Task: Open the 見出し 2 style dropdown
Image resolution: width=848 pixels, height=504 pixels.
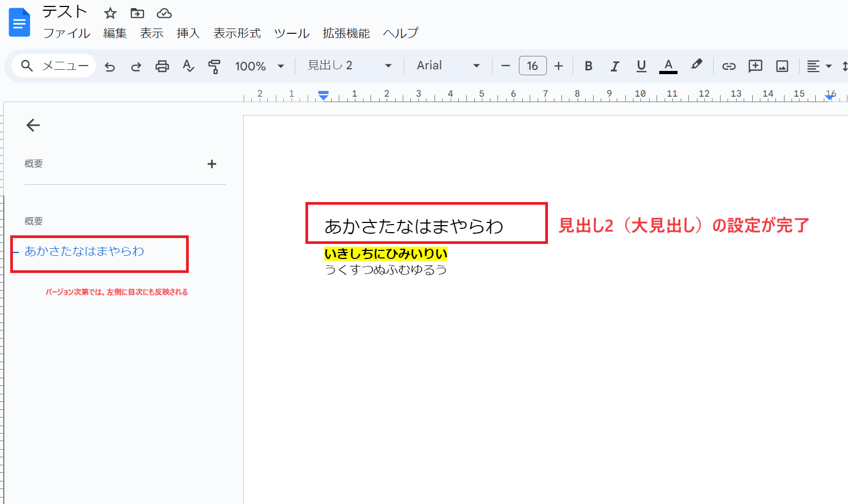Action: coord(350,66)
